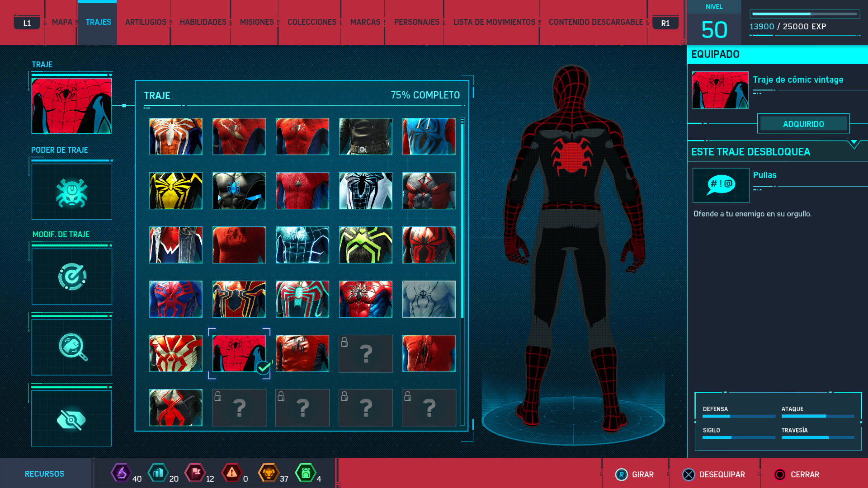The height and width of the screenshot is (488, 868).
Task: Open the Traje suit selector on left
Action: tap(71, 106)
